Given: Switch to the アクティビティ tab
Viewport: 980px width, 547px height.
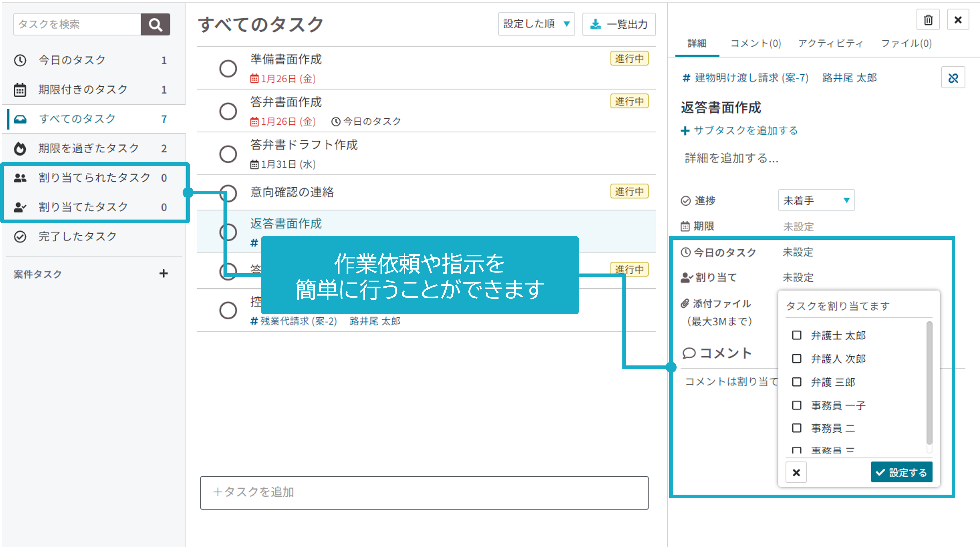Looking at the screenshot, I should (830, 43).
